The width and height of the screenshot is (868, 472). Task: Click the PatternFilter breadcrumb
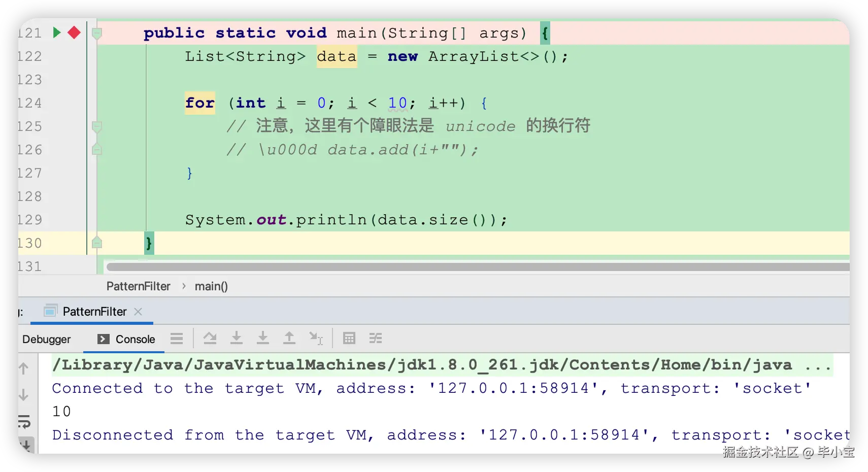coord(138,286)
